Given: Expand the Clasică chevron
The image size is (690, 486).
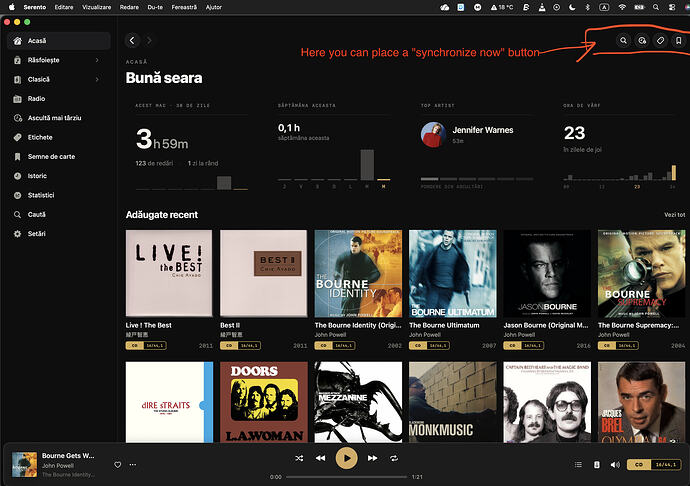Looking at the screenshot, I should 97,79.
